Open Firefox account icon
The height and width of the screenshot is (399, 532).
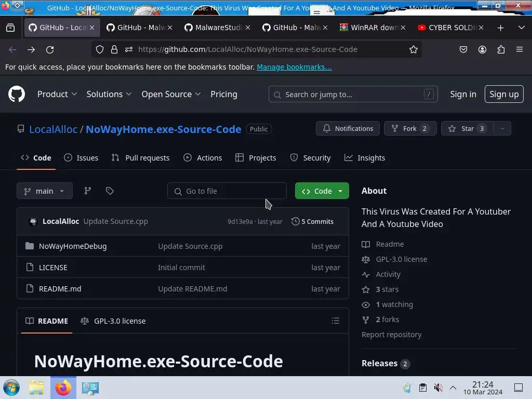coord(482,49)
